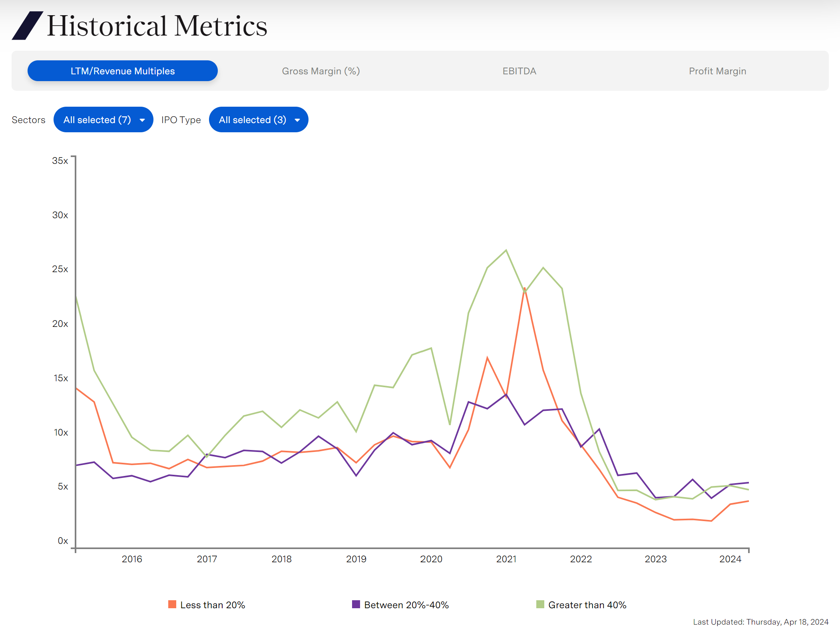Click the 10x y-axis label
840x633 pixels.
coord(61,432)
